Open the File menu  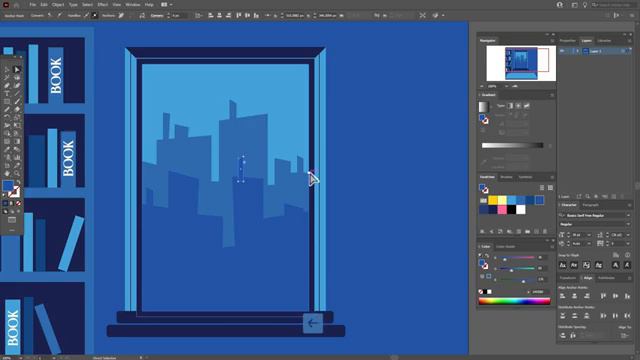click(33, 4)
